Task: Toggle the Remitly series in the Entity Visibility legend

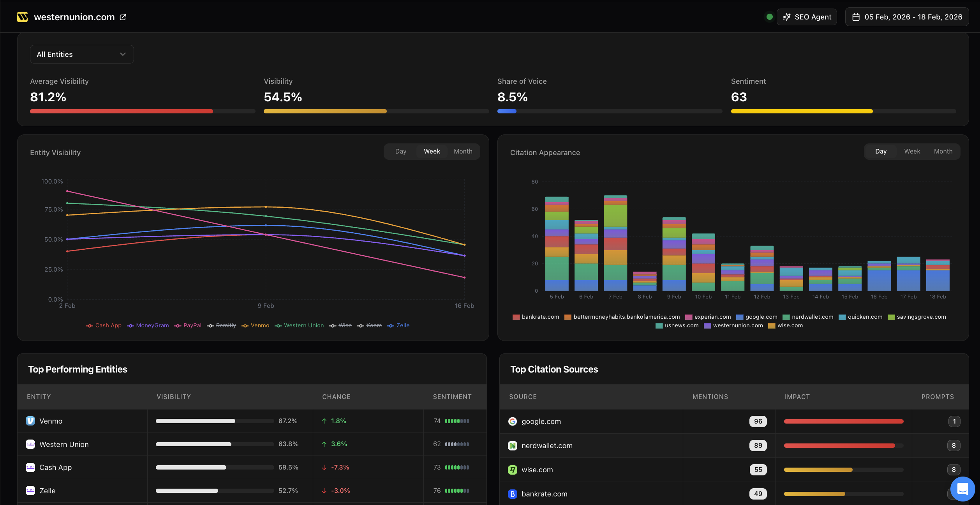Action: [x=226, y=325]
